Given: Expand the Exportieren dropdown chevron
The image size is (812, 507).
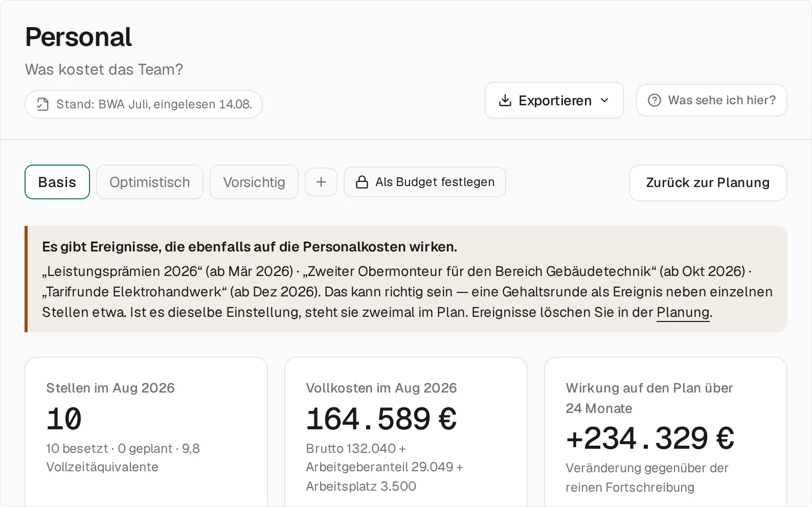Looking at the screenshot, I should 604,101.
